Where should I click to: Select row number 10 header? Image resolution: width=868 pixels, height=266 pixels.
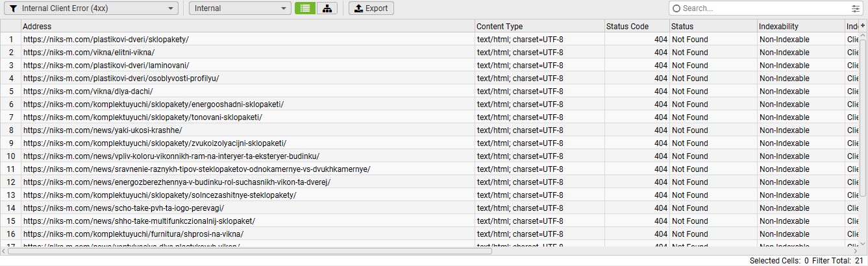coord(10,156)
